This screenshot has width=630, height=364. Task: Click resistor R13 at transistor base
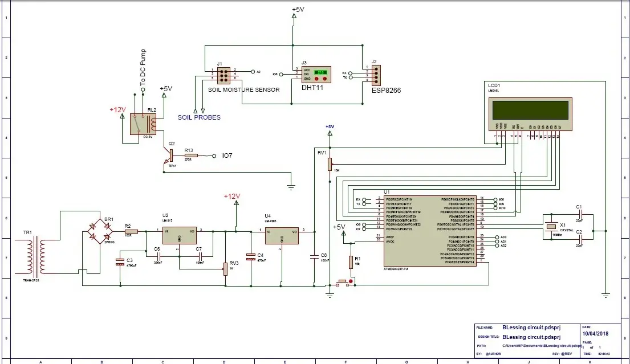190,156
